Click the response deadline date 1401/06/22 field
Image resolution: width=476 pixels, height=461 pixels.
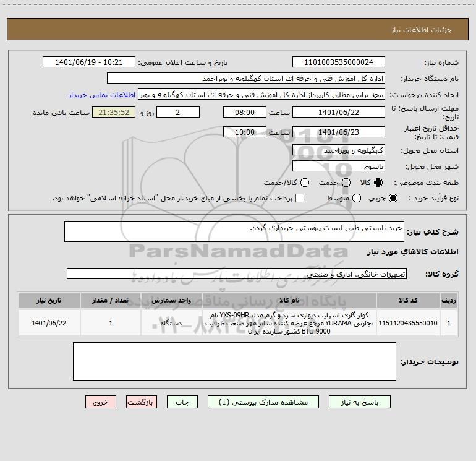[339, 112]
